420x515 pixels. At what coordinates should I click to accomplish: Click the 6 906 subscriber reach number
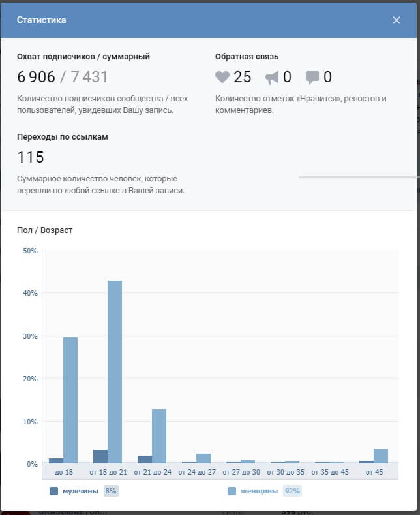tap(36, 77)
